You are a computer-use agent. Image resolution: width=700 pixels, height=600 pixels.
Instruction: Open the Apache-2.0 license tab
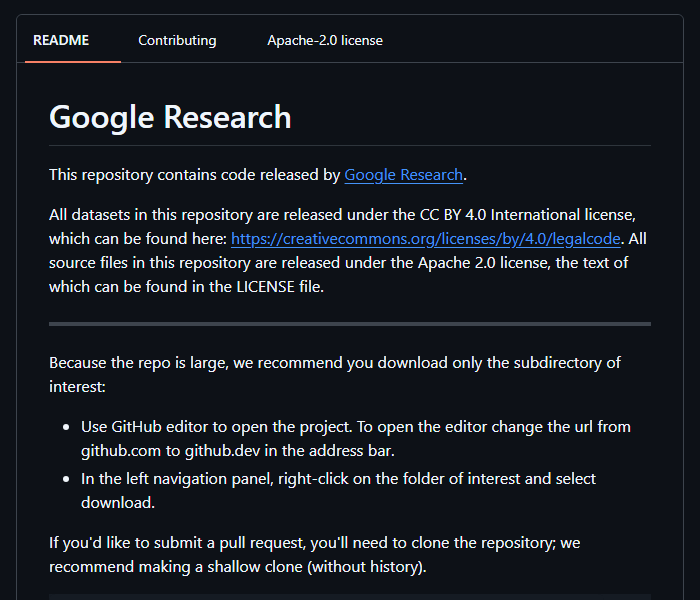[x=325, y=40]
